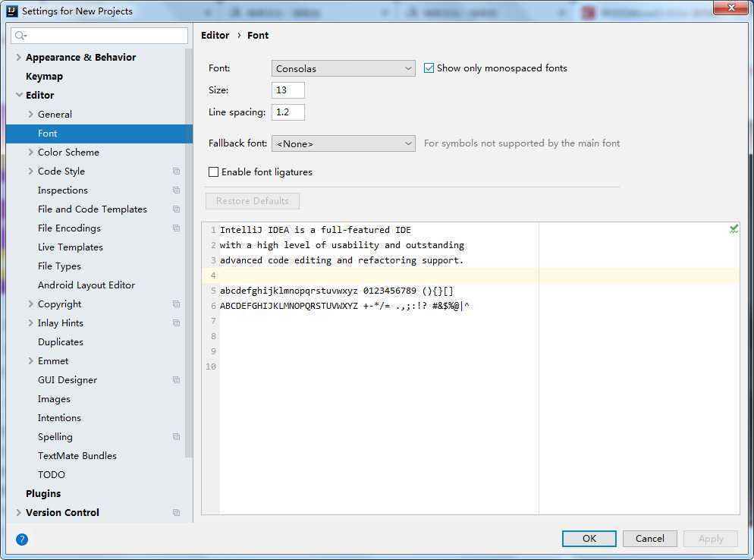Select Intentions settings item
This screenshot has width=754, height=560.
click(59, 418)
